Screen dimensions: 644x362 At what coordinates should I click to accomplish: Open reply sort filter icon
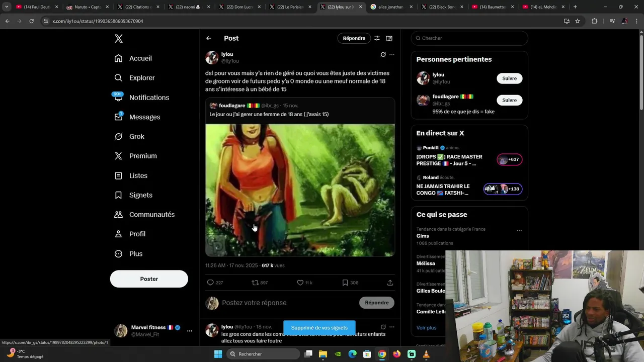377,38
